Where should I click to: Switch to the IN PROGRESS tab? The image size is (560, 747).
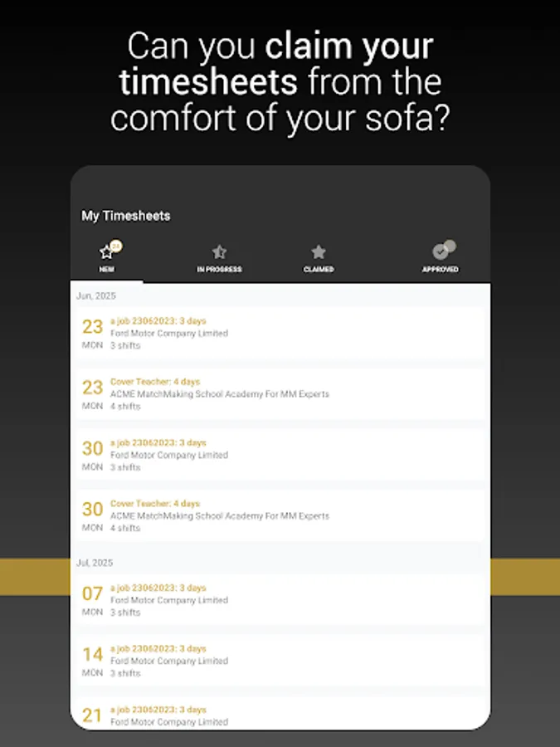click(219, 257)
